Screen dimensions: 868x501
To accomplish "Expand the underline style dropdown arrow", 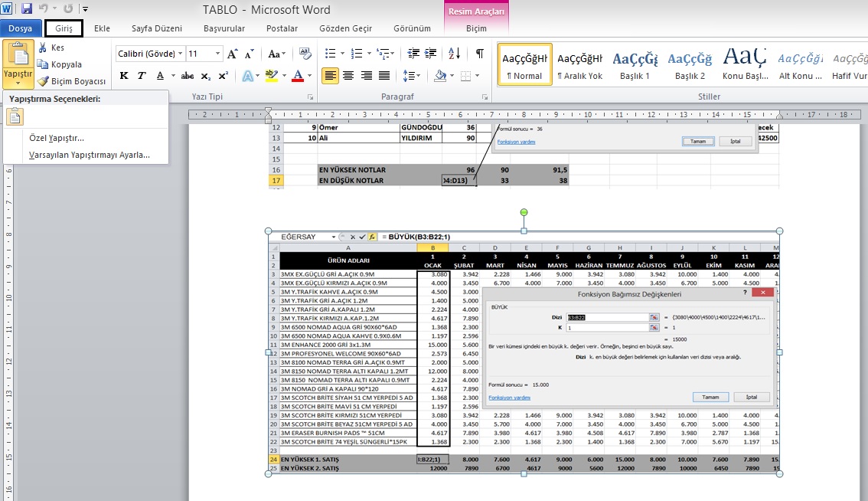I will point(173,76).
